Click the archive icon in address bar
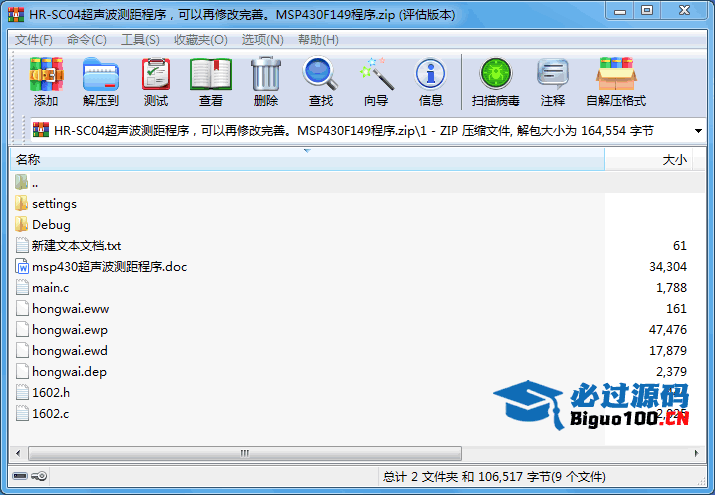This screenshot has height=495, width=715. click(x=41, y=131)
